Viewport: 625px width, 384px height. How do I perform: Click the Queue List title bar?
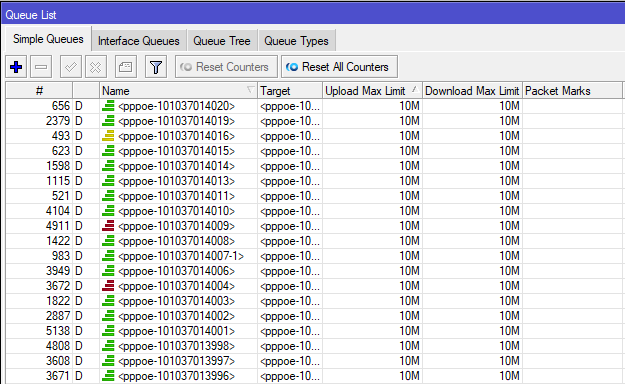pos(313,15)
